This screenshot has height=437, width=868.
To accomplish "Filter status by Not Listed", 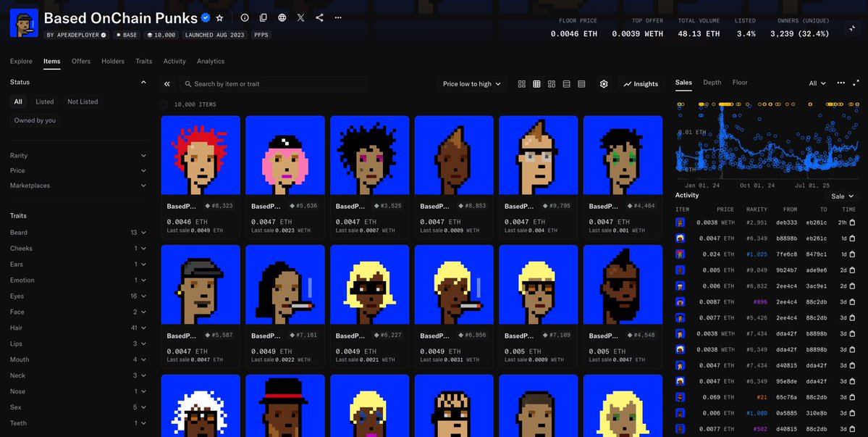I will (83, 102).
